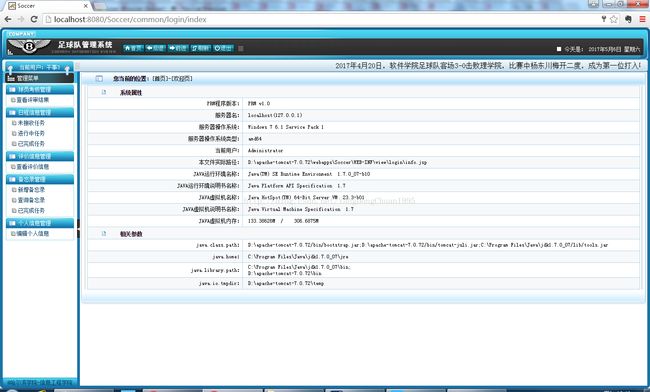
Task: Click the 当前用户 panel header
Action: pyautogui.click(x=40, y=67)
